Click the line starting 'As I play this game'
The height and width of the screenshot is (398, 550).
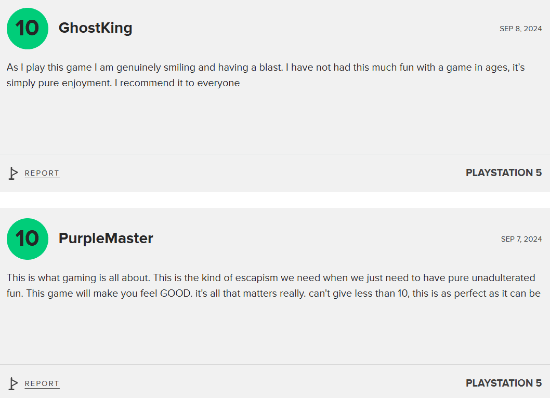point(266,67)
